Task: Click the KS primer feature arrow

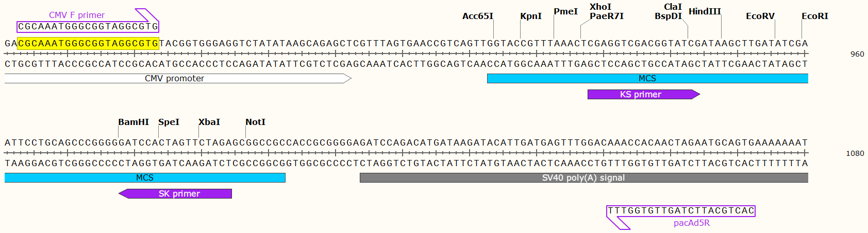Action: pyautogui.click(x=644, y=94)
